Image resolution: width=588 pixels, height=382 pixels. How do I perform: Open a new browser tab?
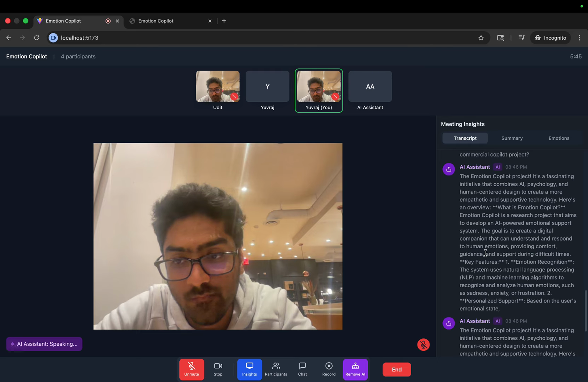click(x=224, y=21)
